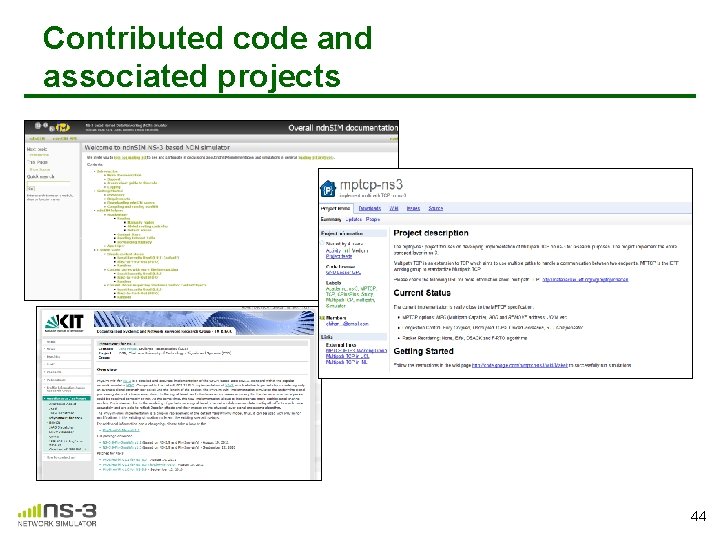Click the member email link under Members
This screenshot has height=540, width=720.
click(x=347, y=324)
